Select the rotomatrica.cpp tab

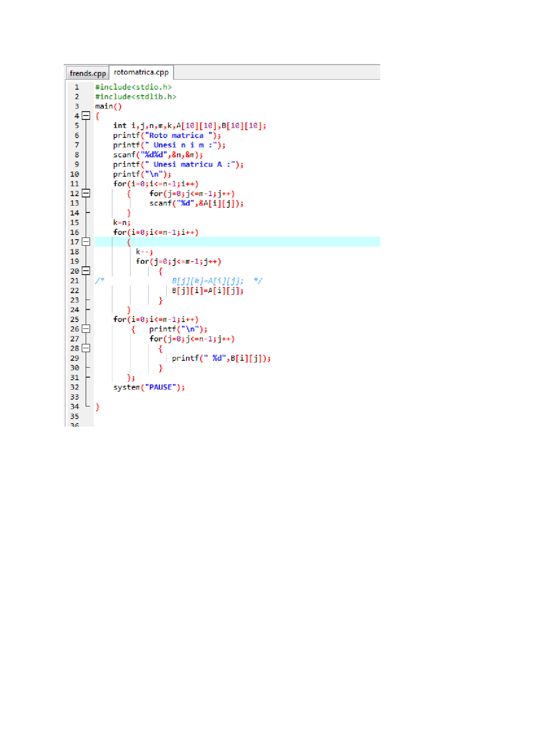tap(141, 72)
